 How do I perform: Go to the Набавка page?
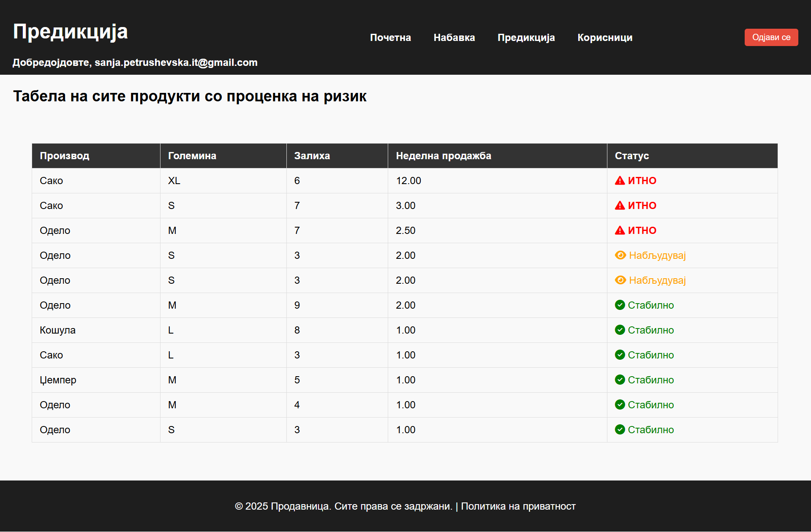click(x=454, y=38)
